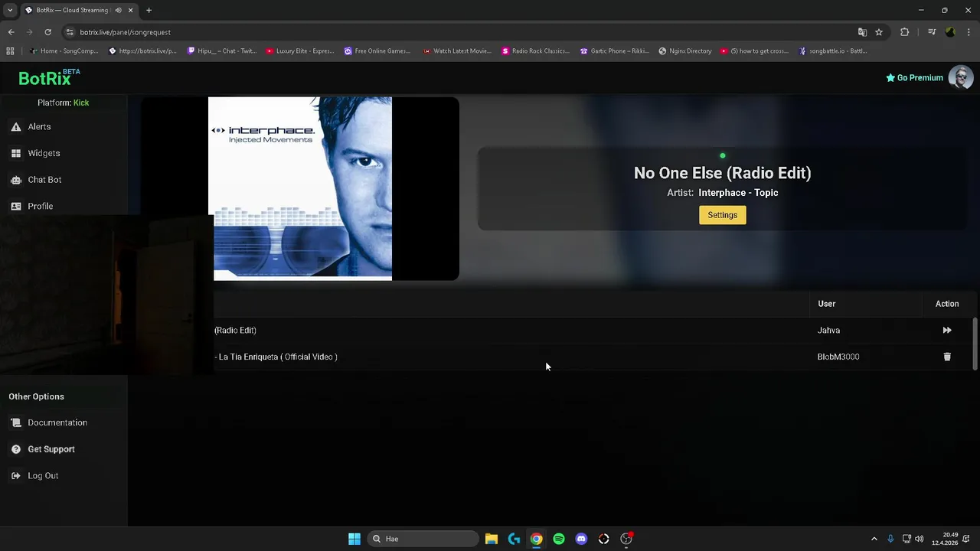Select the user Jahva in the queue

click(828, 331)
